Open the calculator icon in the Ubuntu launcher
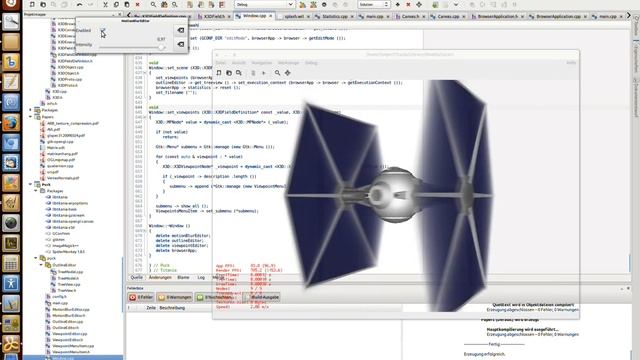This screenshot has width=640, height=360. tap(11, 263)
